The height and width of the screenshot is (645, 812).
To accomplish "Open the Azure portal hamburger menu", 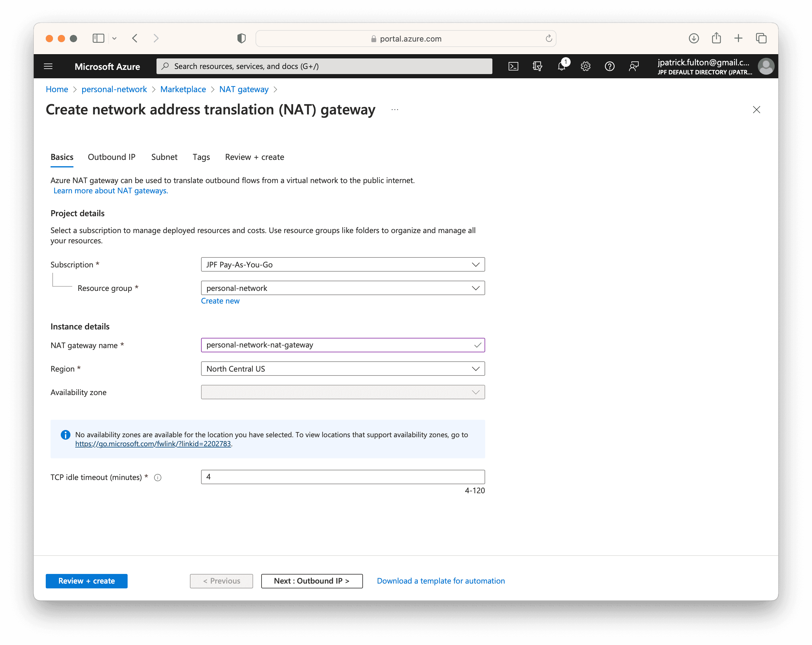I will pyautogui.click(x=48, y=66).
